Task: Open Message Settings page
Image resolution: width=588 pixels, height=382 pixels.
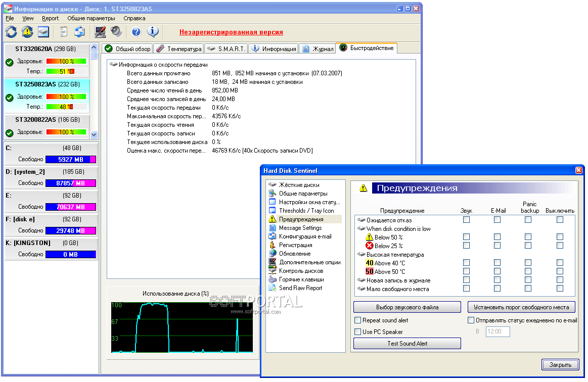Action: 300,228
